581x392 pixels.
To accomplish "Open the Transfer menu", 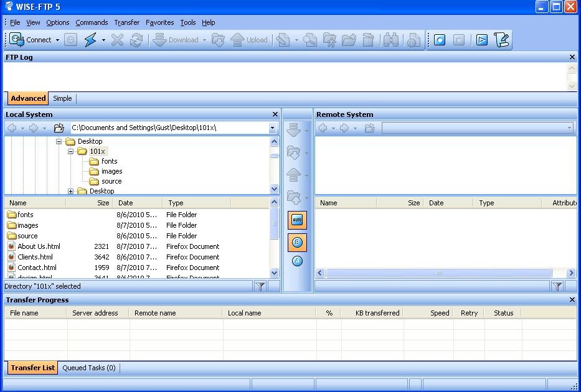I will coord(127,22).
